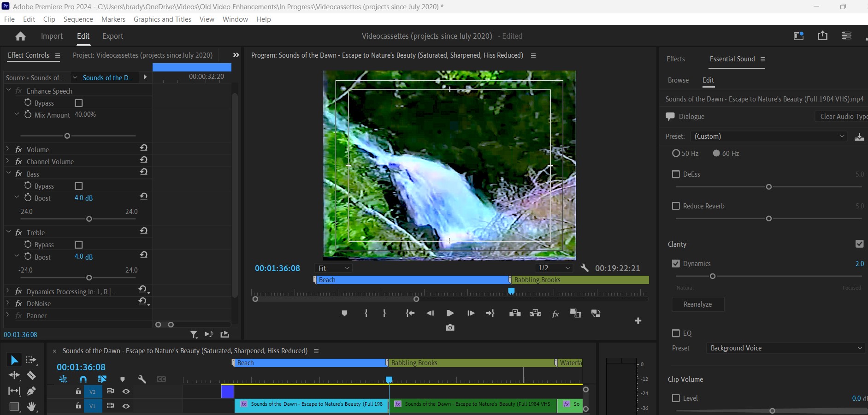Screen dimensions: 868x415
Task: Select the Razor tool
Action: pos(31,375)
